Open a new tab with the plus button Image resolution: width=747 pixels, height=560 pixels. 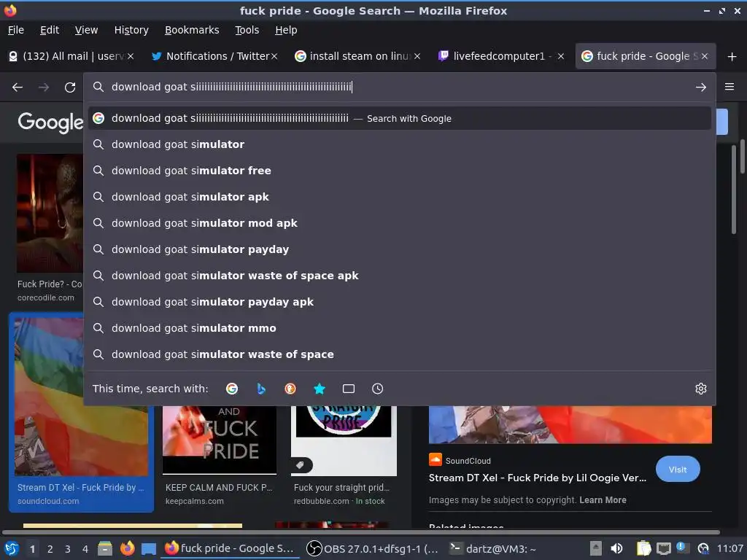pos(732,57)
